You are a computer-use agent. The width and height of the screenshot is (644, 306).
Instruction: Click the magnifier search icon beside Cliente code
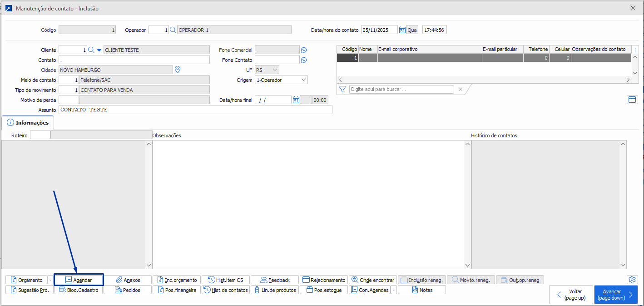(x=91, y=50)
